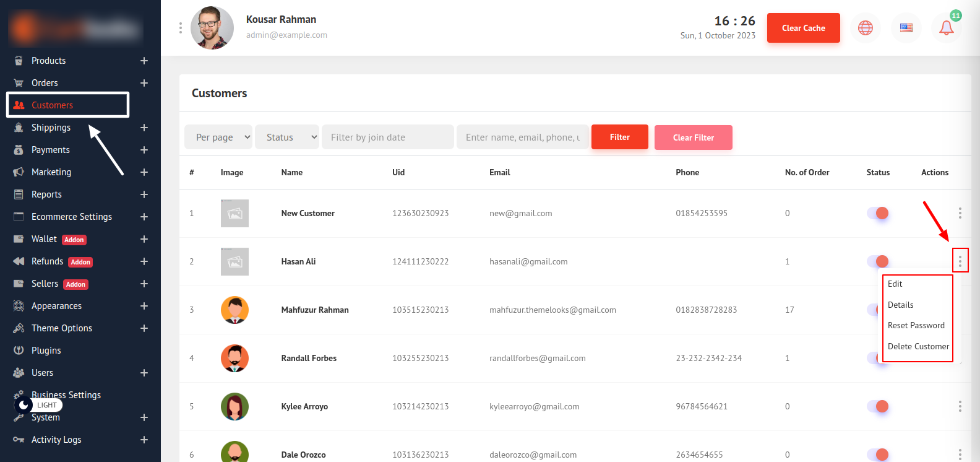Open actions menu for New Customer row
Screen dimensions: 980x462
click(x=960, y=213)
